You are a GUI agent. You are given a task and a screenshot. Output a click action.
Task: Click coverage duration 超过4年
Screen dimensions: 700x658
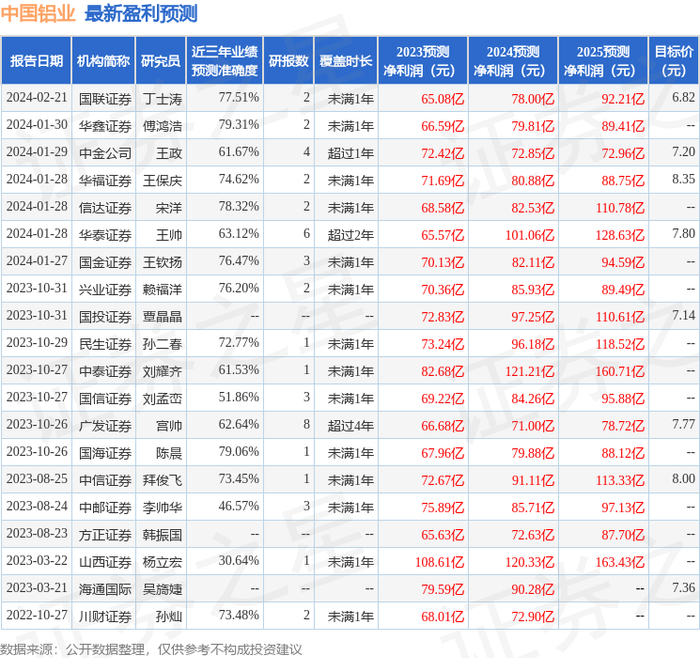350,426
